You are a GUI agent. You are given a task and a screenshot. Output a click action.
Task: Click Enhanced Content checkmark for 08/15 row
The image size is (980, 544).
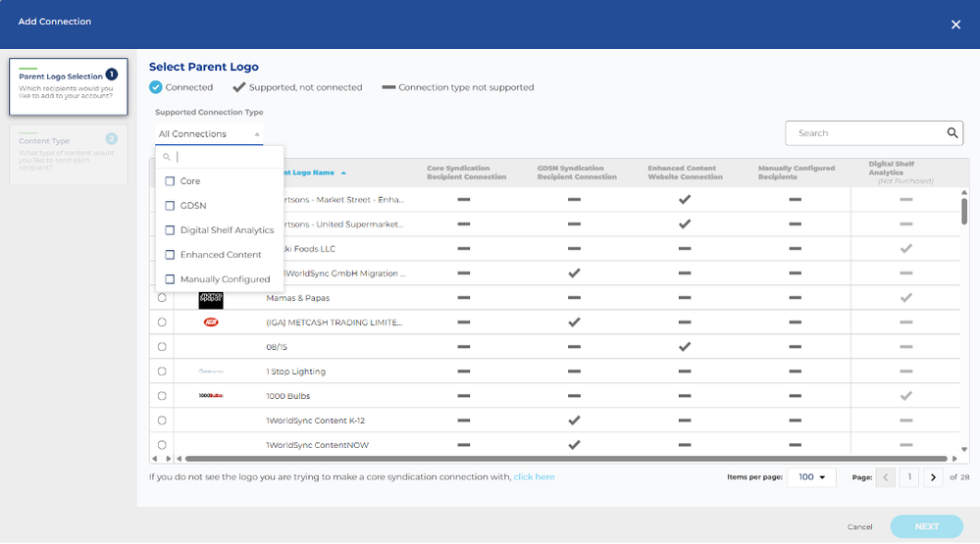(x=685, y=347)
